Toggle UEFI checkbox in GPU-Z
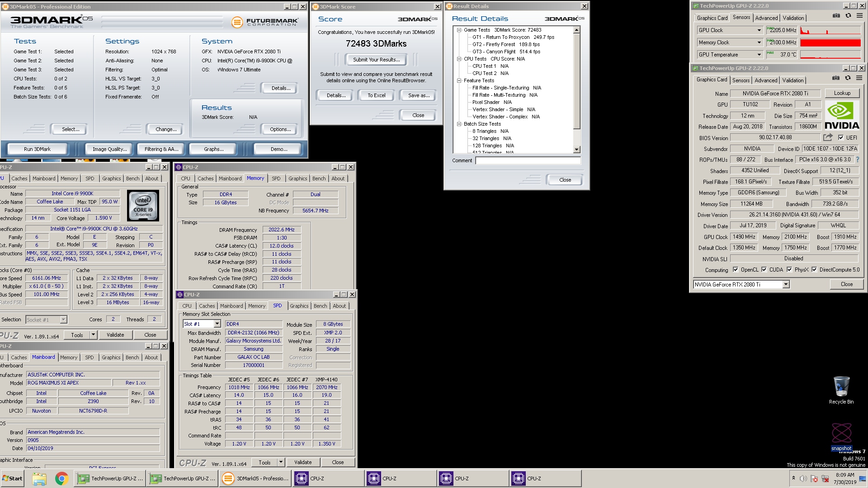Viewport: 868px width, 488px height. 841,137
